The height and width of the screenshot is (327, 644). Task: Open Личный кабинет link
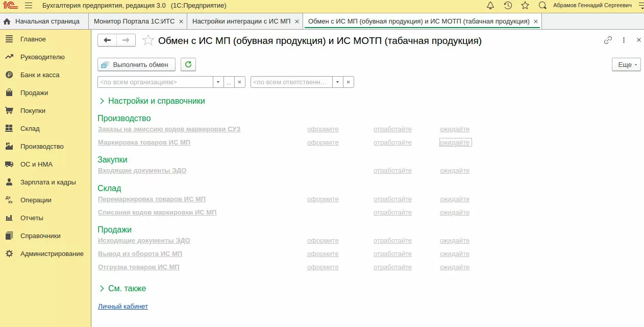[123, 307]
